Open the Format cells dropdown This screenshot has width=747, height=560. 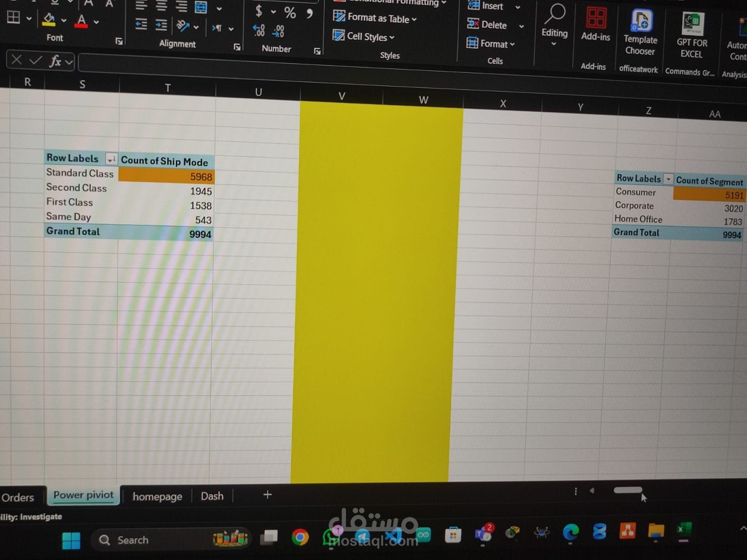491,43
